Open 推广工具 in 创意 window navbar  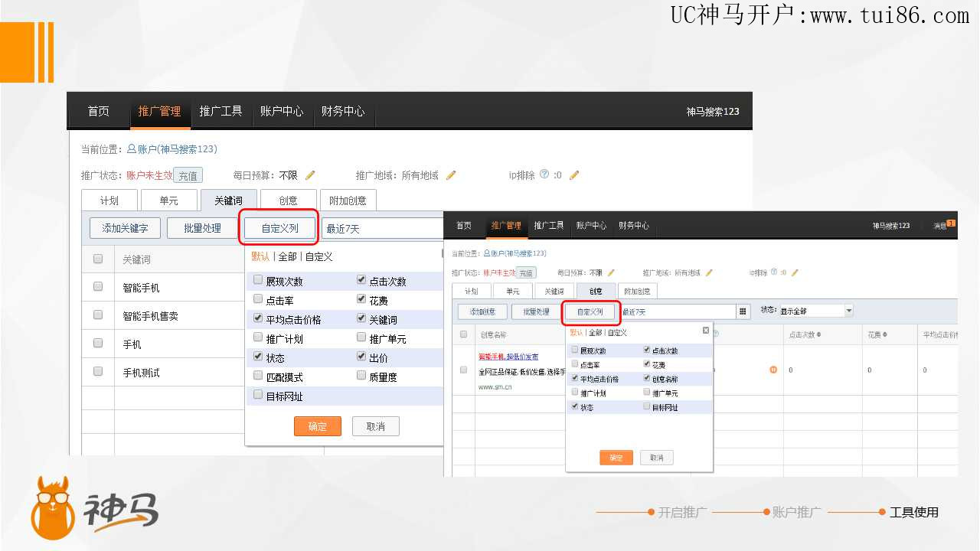(548, 225)
